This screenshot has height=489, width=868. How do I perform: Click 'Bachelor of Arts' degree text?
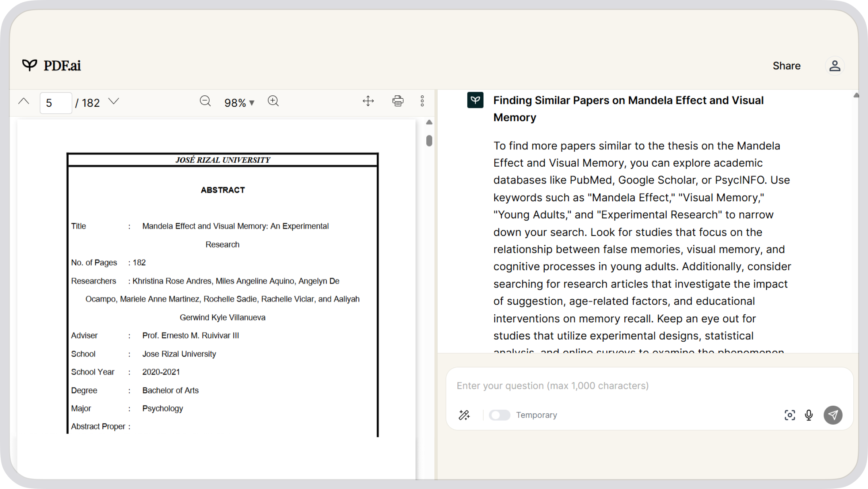point(171,390)
